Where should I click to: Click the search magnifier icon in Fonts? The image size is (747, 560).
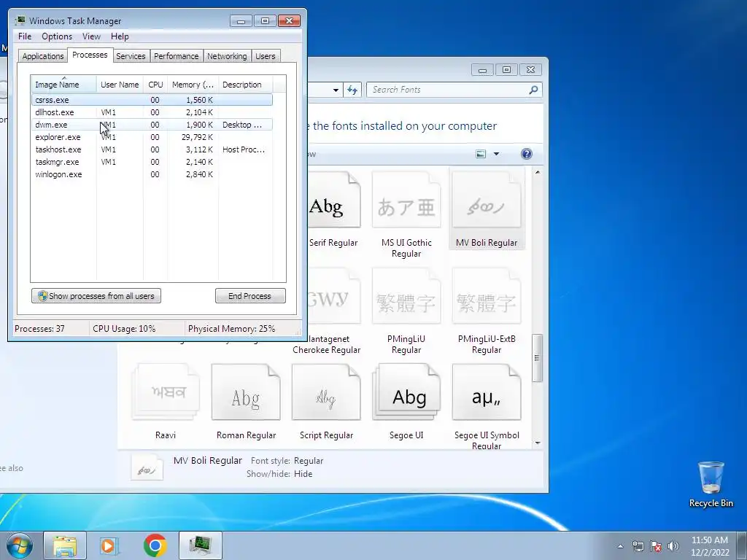[533, 90]
